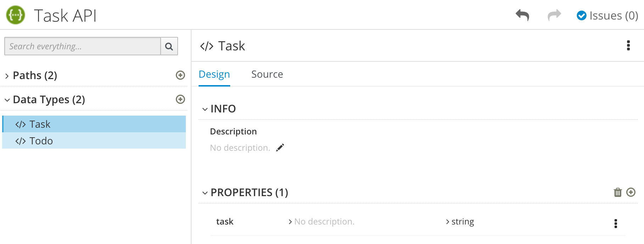Expand the string type of the task property
Image resolution: width=644 pixels, height=244 pixels.
pos(446,221)
